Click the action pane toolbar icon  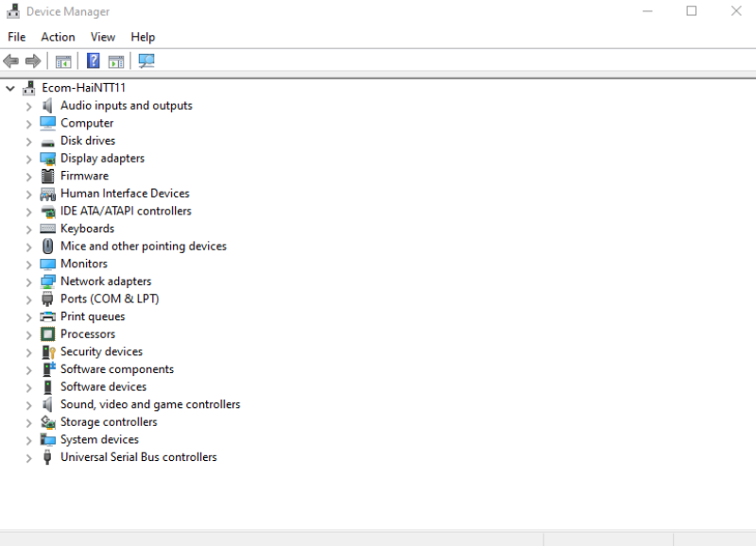pos(116,61)
